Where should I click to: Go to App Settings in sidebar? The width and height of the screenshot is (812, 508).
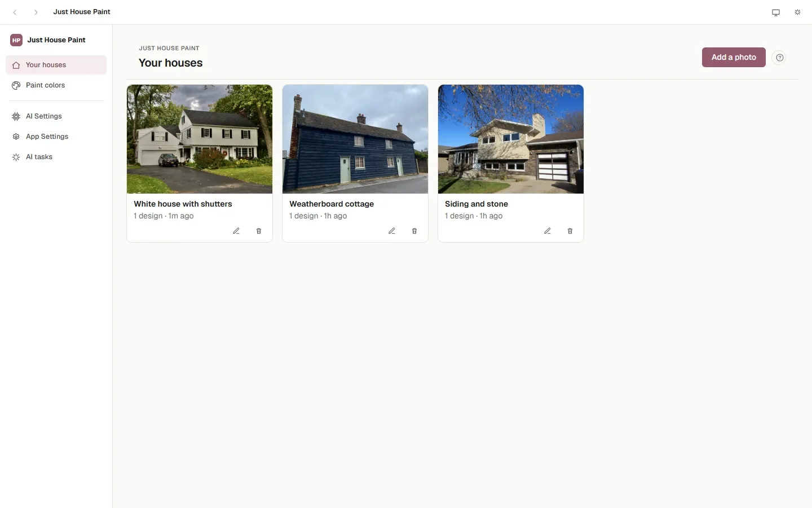point(56,137)
